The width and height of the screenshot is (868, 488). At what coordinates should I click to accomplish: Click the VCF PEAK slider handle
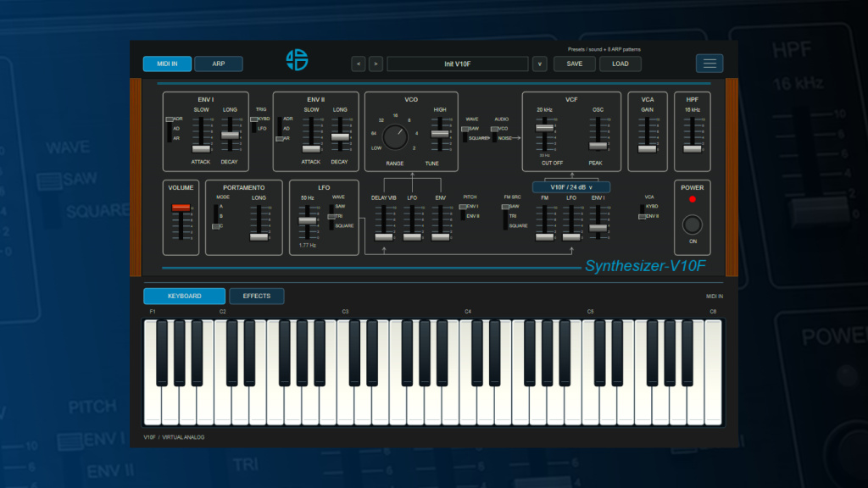click(x=598, y=146)
